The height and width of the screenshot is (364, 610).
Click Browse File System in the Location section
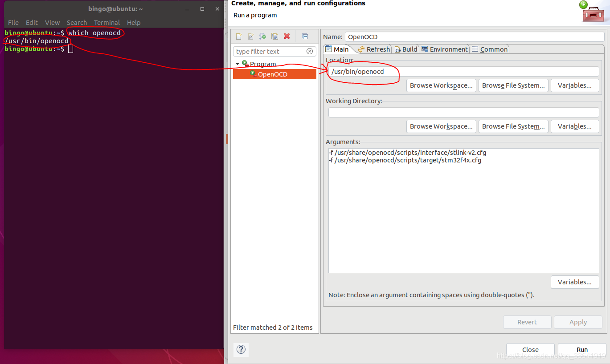pyautogui.click(x=513, y=85)
